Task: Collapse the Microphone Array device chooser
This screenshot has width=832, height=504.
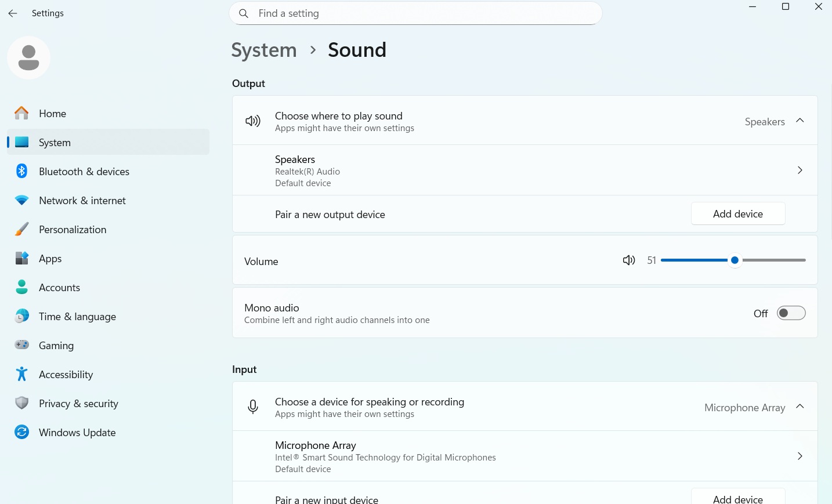Action: [800, 407]
